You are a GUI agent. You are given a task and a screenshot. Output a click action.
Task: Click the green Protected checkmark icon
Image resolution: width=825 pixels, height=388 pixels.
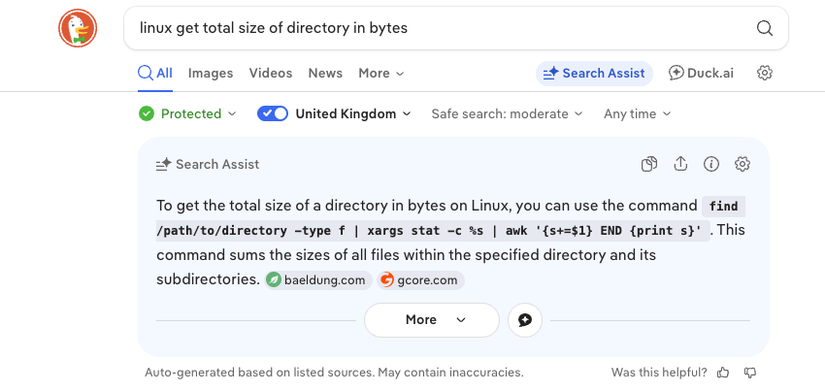(146, 114)
